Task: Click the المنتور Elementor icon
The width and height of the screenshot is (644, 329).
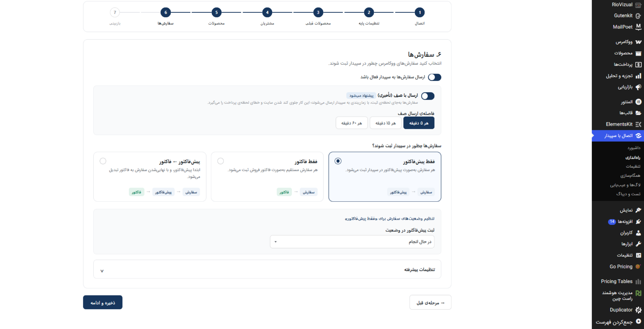Action: pyautogui.click(x=638, y=102)
